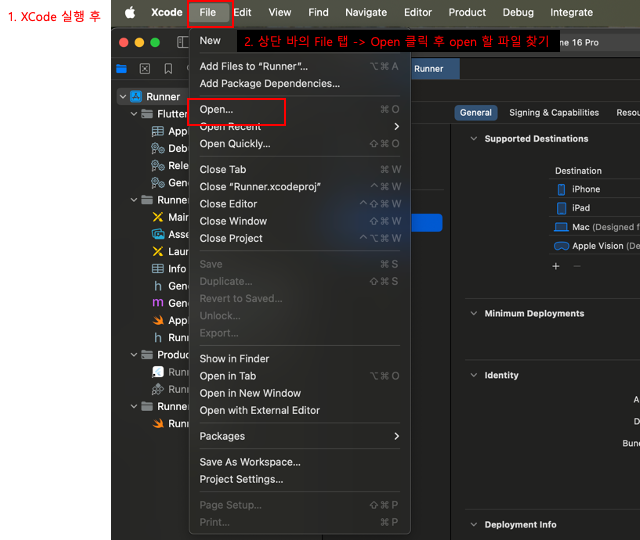
Task: Expand the Packages submenu arrow
Action: tap(396, 436)
